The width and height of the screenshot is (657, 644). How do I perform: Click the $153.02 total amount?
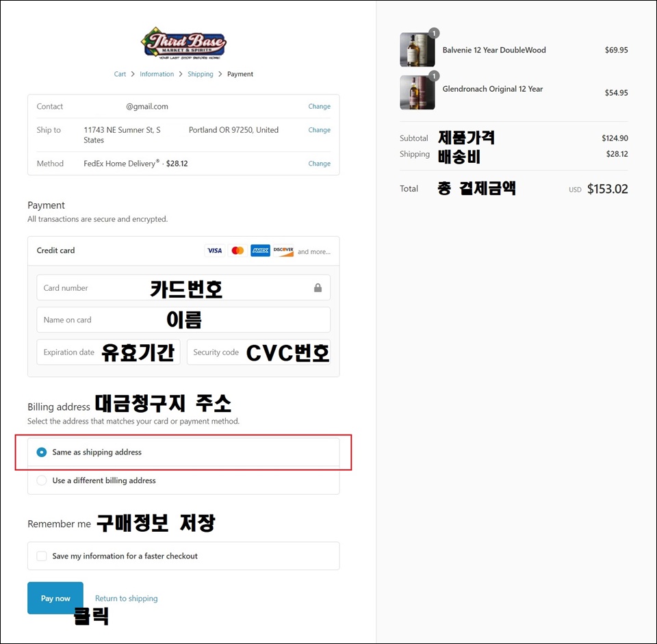pyautogui.click(x=607, y=189)
